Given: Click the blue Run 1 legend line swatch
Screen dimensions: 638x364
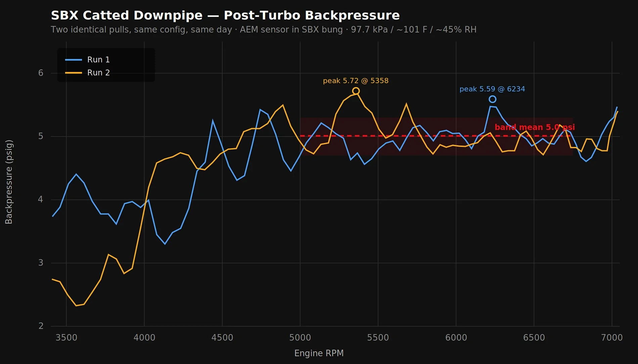Looking at the screenshot, I should (x=74, y=60).
